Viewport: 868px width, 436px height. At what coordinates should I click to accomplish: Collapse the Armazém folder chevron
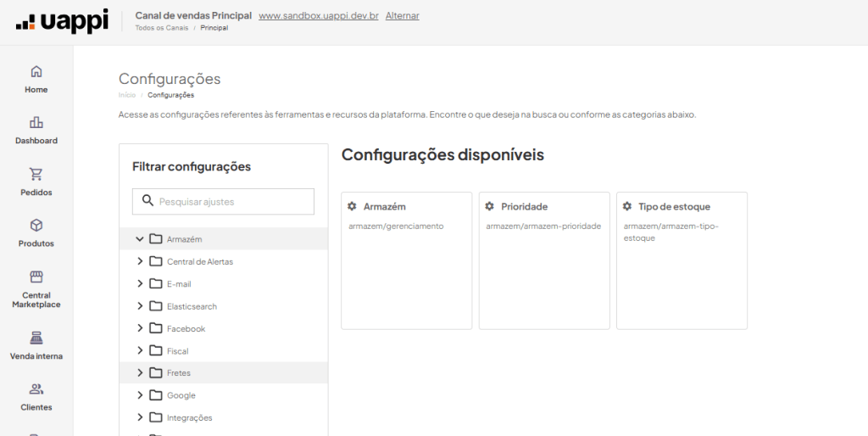tap(140, 238)
